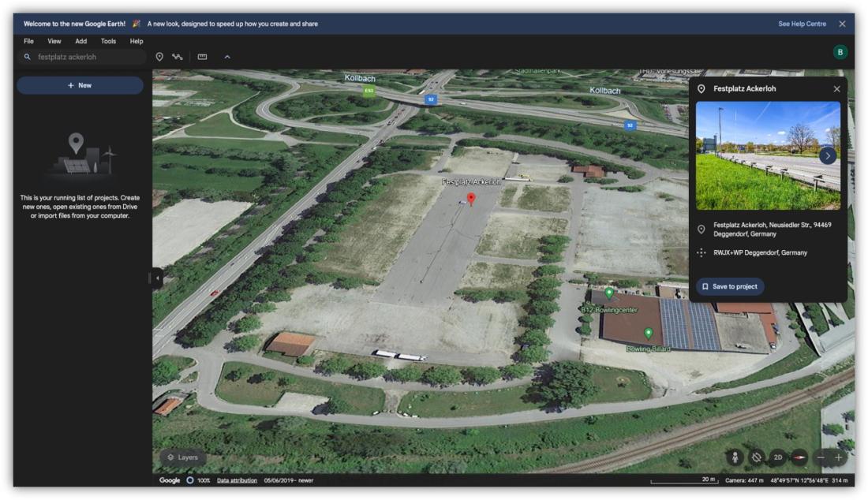
Task: Create a new project with the New button
Action: tap(80, 86)
